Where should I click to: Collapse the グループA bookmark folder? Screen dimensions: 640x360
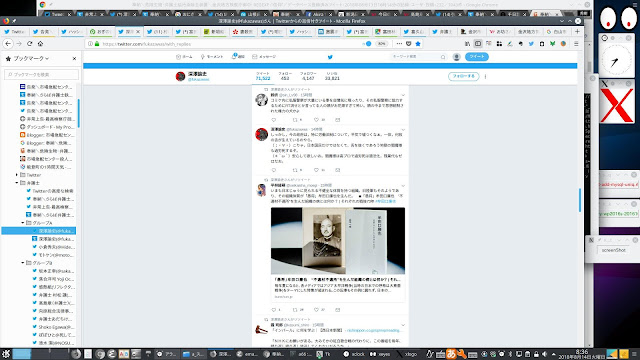[x=23, y=223]
